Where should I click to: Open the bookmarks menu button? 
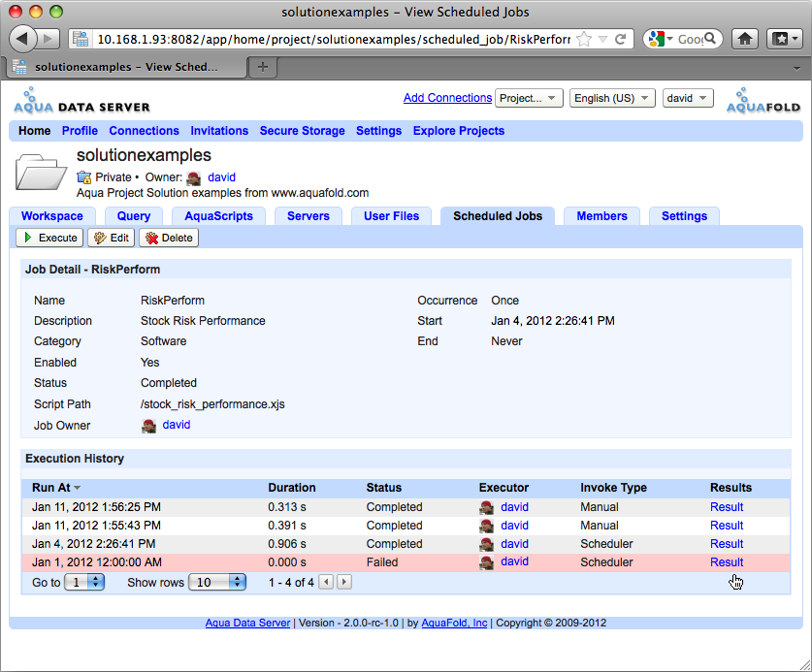785,39
